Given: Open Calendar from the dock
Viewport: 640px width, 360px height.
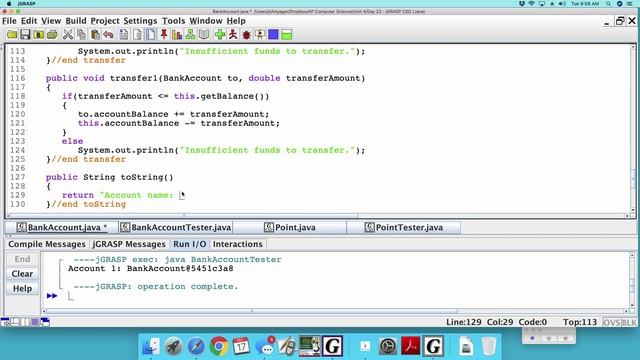Looking at the screenshot, I should click(241, 347).
